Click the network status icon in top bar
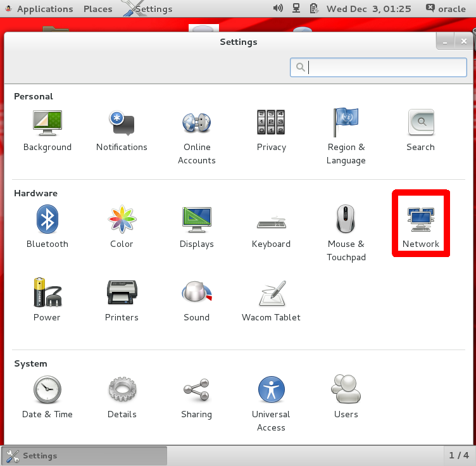This screenshot has width=476, height=466. click(296, 8)
